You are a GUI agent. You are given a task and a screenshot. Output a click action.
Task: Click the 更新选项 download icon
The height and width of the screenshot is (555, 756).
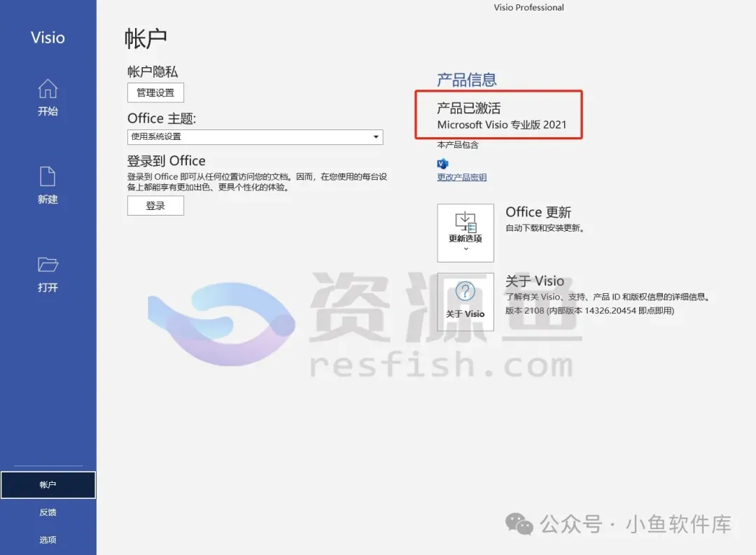[465, 222]
